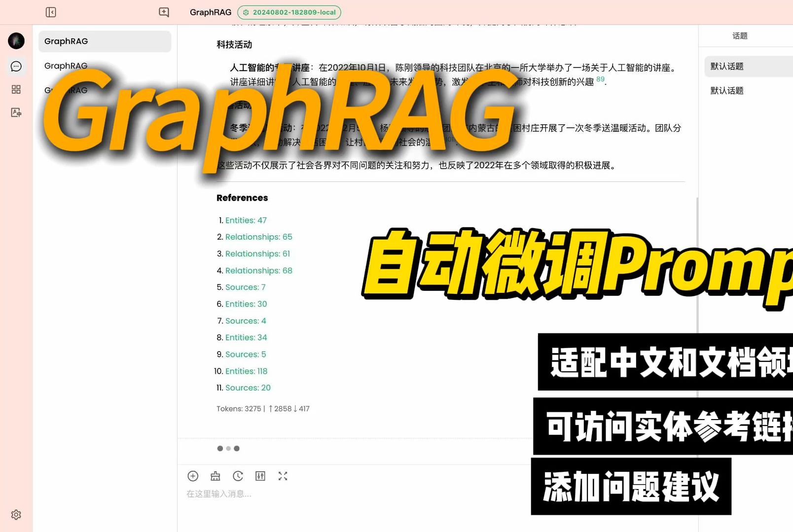
Task: Open the model parameters sliders icon
Action: coord(260,476)
